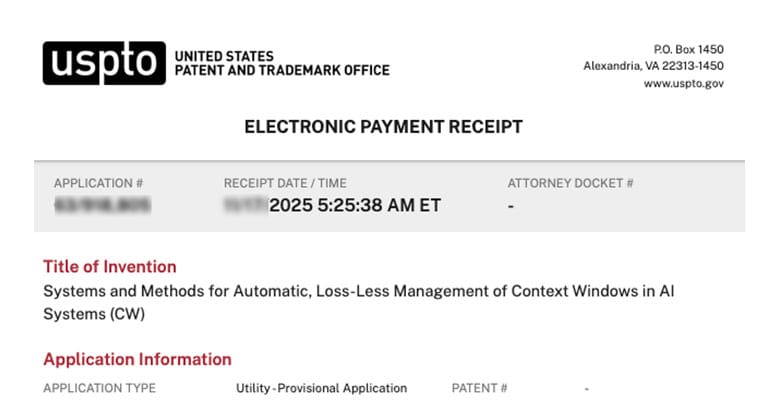This screenshot has width=780, height=400.
Task: Click the ATTORNEY DOCKET # label
Action: 570,183
